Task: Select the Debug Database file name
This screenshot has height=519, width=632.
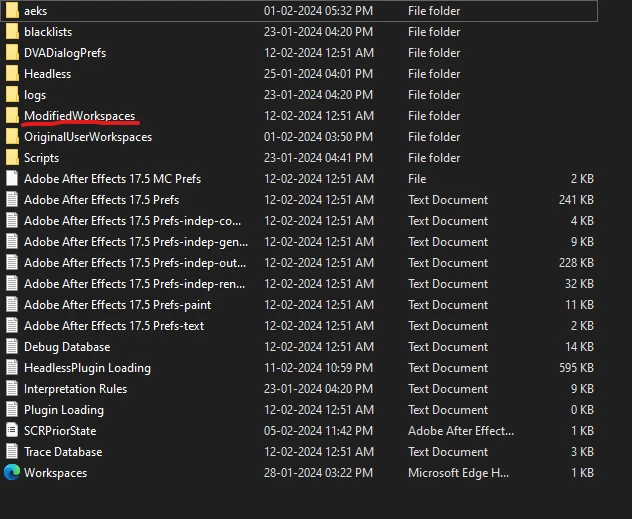Action: [x=67, y=347]
